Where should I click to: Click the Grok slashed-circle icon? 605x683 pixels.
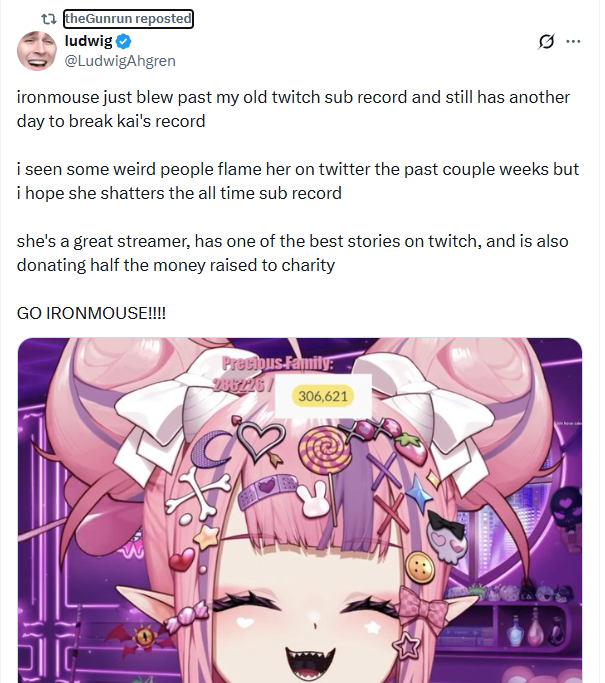[x=546, y=41]
